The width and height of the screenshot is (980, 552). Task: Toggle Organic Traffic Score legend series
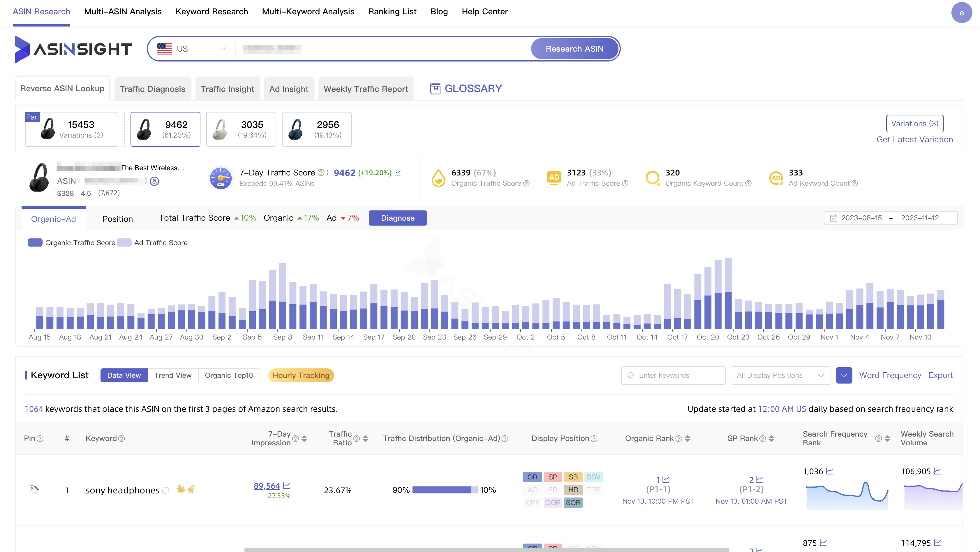(x=72, y=243)
